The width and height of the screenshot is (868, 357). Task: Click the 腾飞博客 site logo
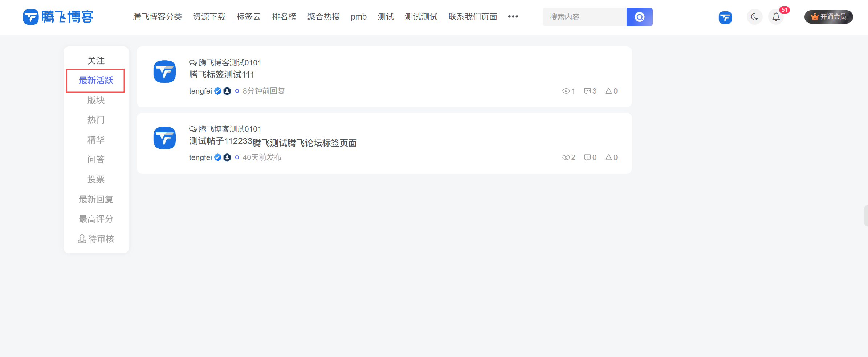58,17
